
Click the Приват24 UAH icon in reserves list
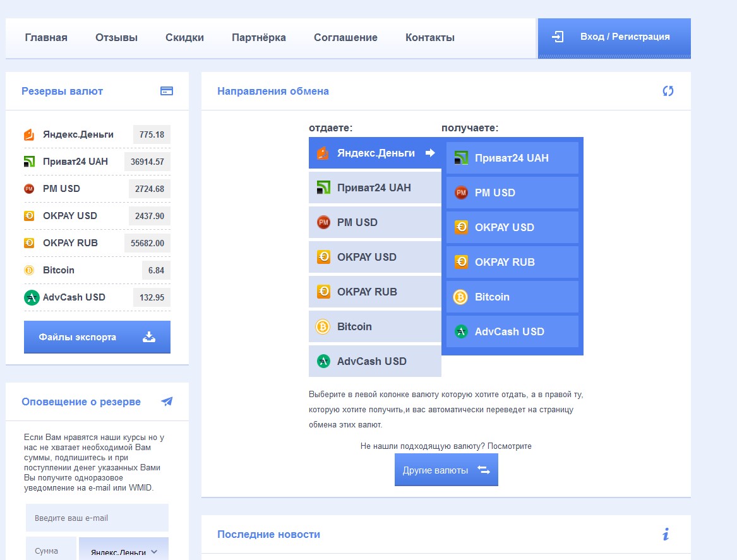(x=29, y=162)
